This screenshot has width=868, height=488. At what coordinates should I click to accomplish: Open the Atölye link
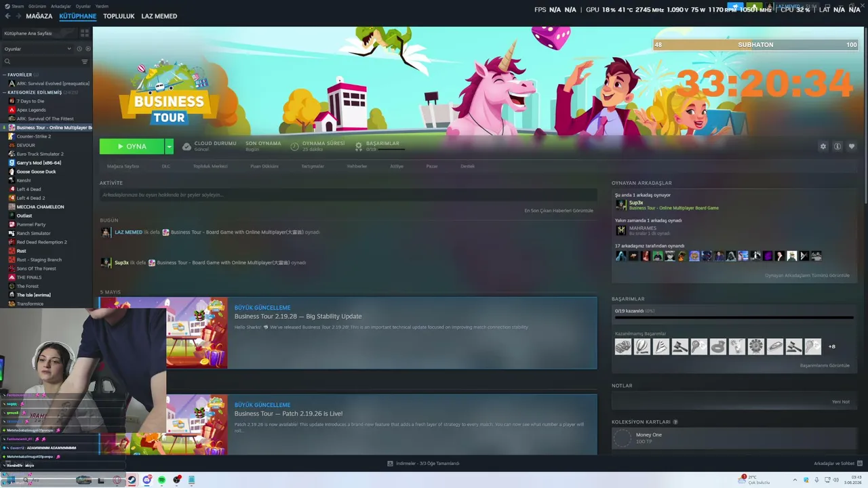(397, 166)
